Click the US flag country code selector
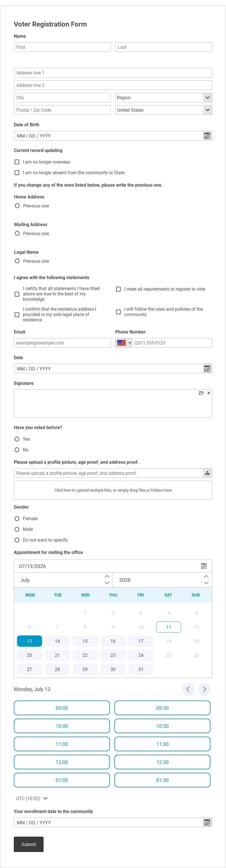226x868 pixels. pyautogui.click(x=124, y=343)
